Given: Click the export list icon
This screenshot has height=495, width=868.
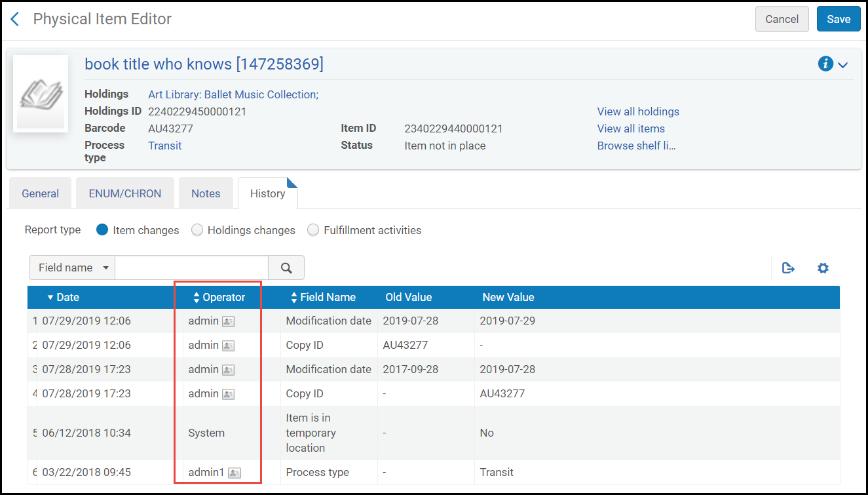Looking at the screenshot, I should [788, 267].
